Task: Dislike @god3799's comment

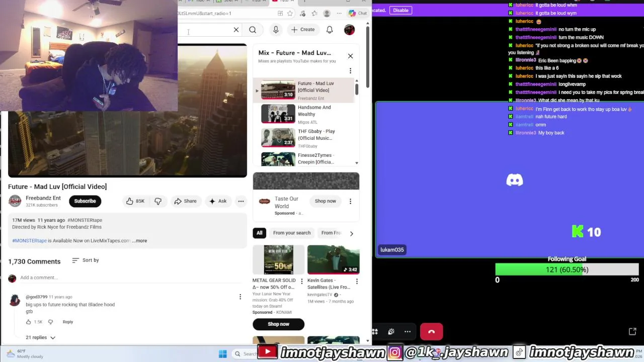Action: pyautogui.click(x=50, y=322)
